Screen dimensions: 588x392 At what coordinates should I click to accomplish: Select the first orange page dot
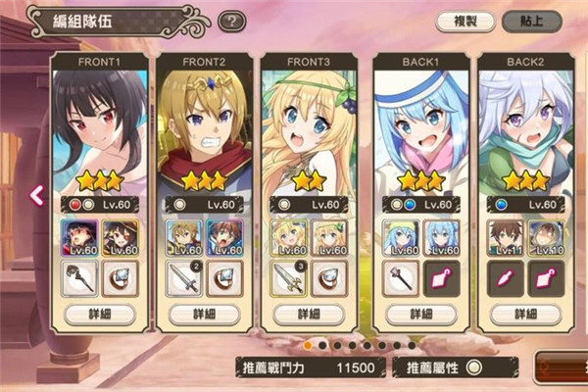[x=308, y=346]
